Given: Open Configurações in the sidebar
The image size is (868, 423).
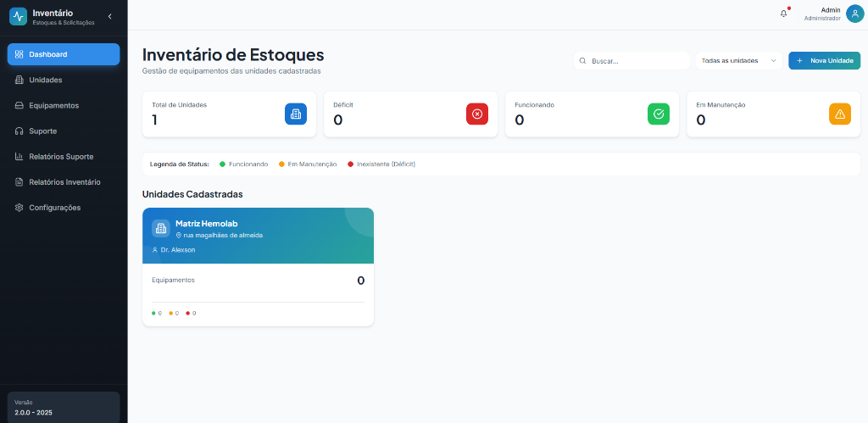Looking at the screenshot, I should [54, 207].
